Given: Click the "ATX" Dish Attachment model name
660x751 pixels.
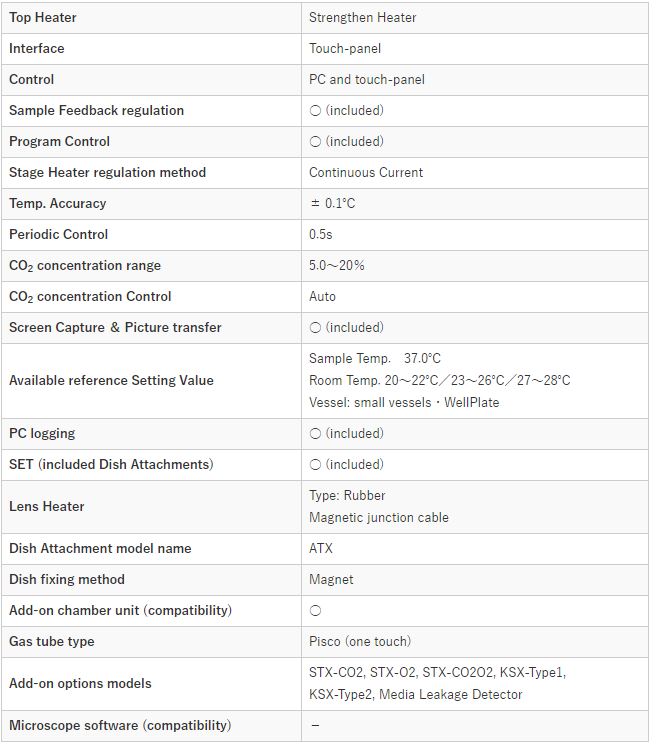Looking at the screenshot, I should pos(321,548).
